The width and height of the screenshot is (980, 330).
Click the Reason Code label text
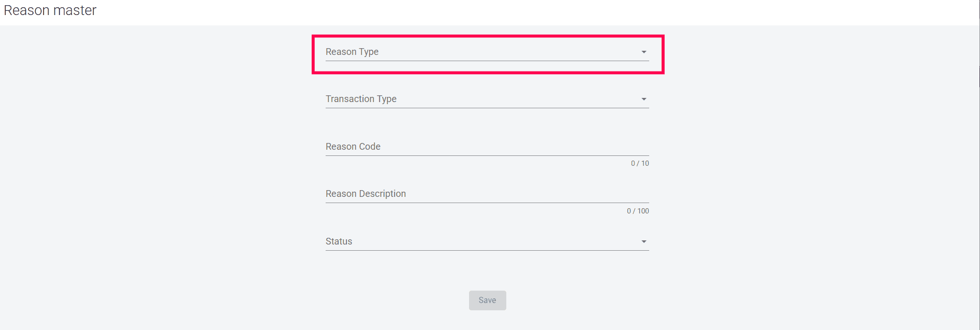click(353, 147)
